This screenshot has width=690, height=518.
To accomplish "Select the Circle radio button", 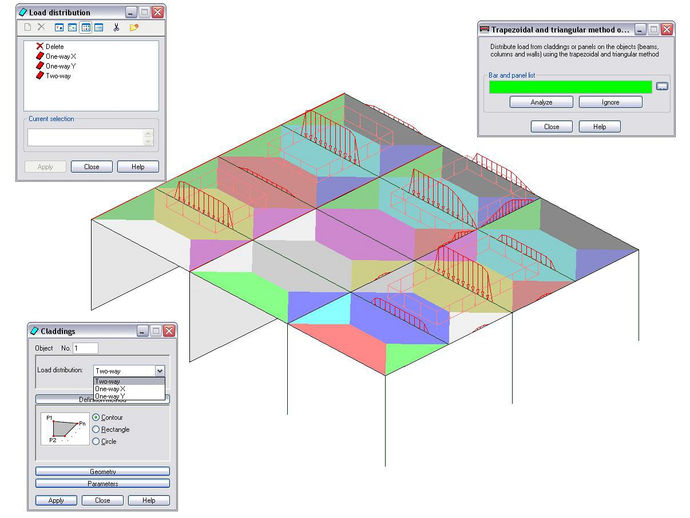I will [x=96, y=441].
